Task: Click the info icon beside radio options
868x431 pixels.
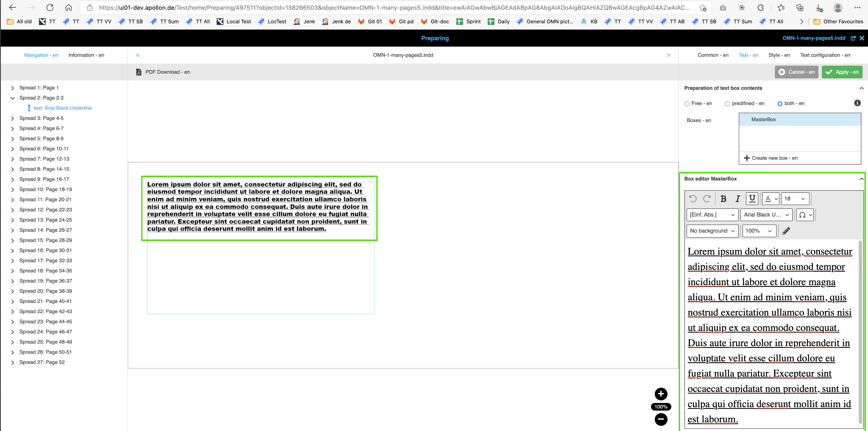Action: click(857, 103)
